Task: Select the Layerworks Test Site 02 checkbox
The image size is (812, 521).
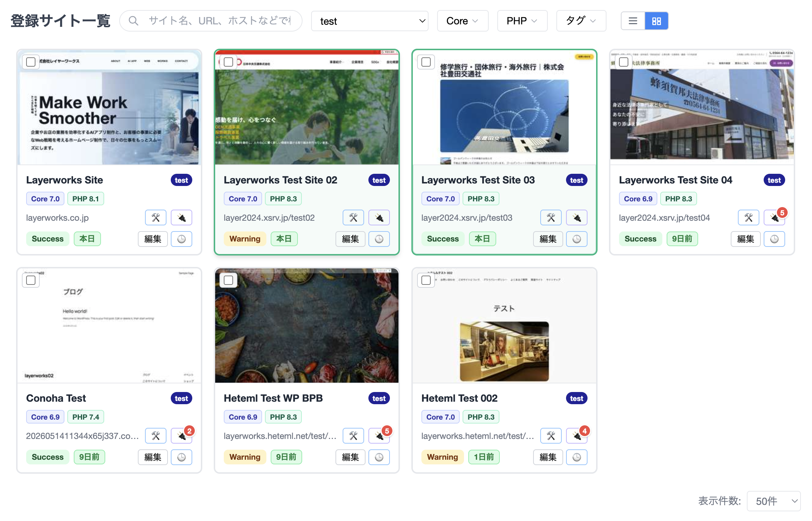Action: coord(228,62)
